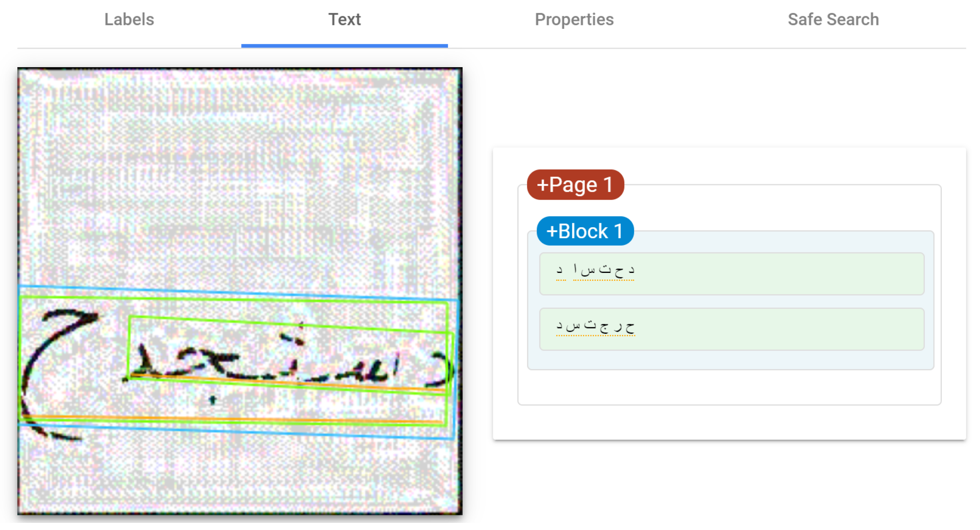Select the first green paragraph box
980x530 pixels.
click(761, 274)
